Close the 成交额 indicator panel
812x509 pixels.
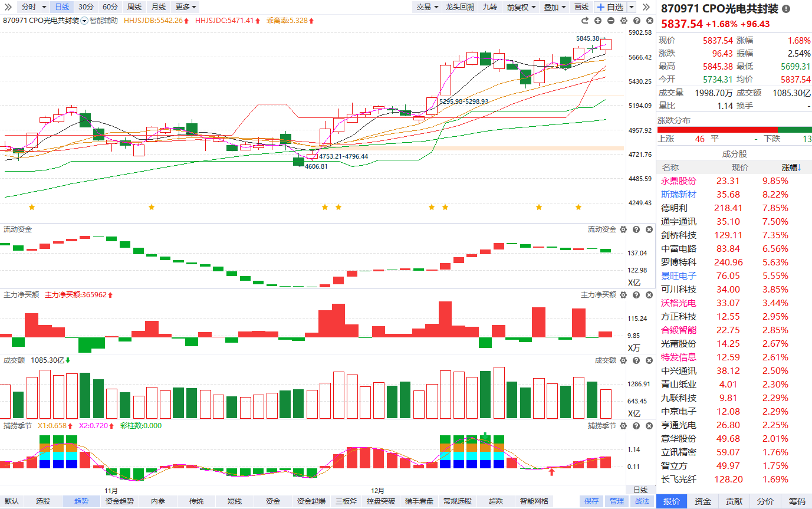click(x=648, y=360)
